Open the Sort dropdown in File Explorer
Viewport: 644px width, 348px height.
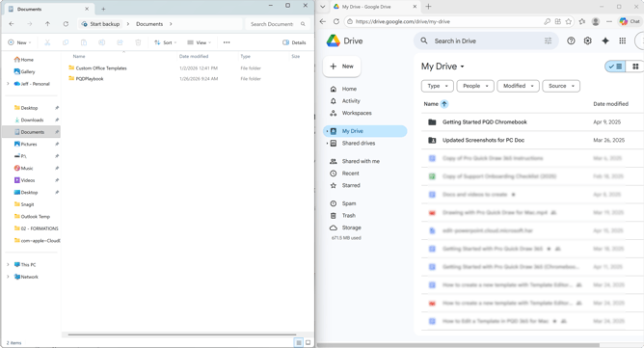pos(166,42)
